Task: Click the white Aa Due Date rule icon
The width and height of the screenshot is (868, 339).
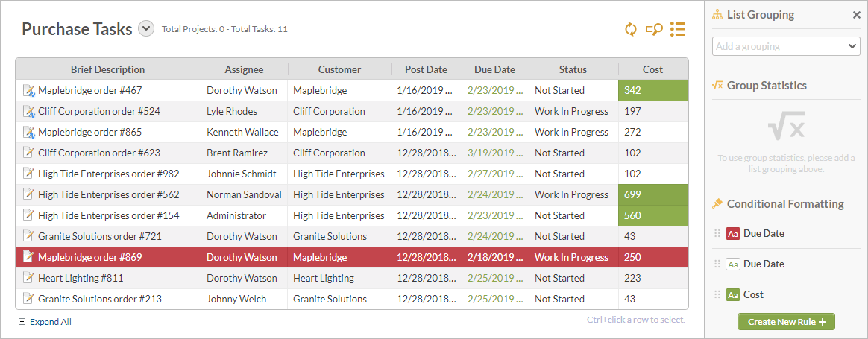Action: click(x=733, y=264)
